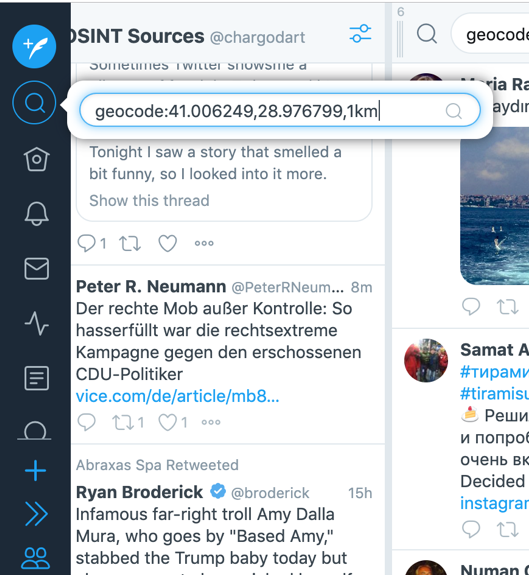Open the accounts people icon

[36, 558]
